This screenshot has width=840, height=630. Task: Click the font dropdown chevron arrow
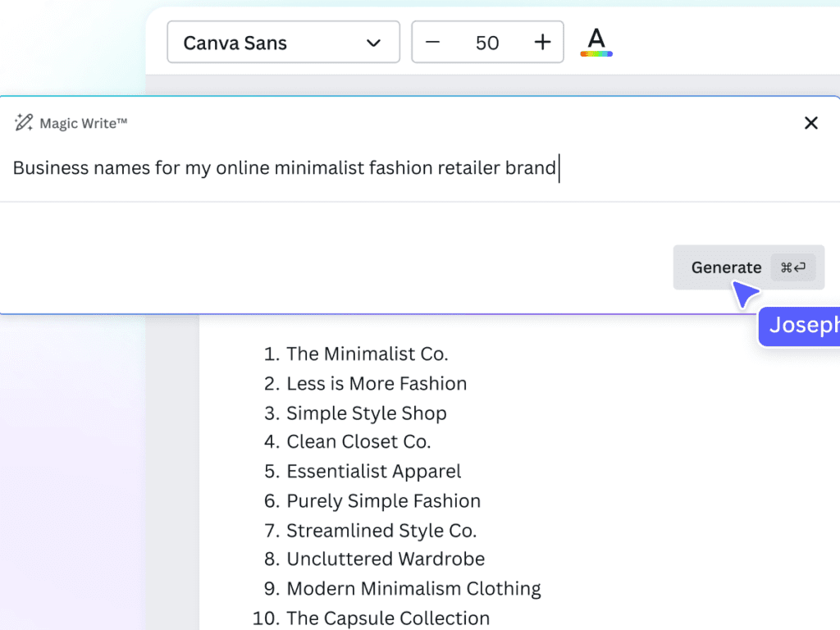point(373,43)
